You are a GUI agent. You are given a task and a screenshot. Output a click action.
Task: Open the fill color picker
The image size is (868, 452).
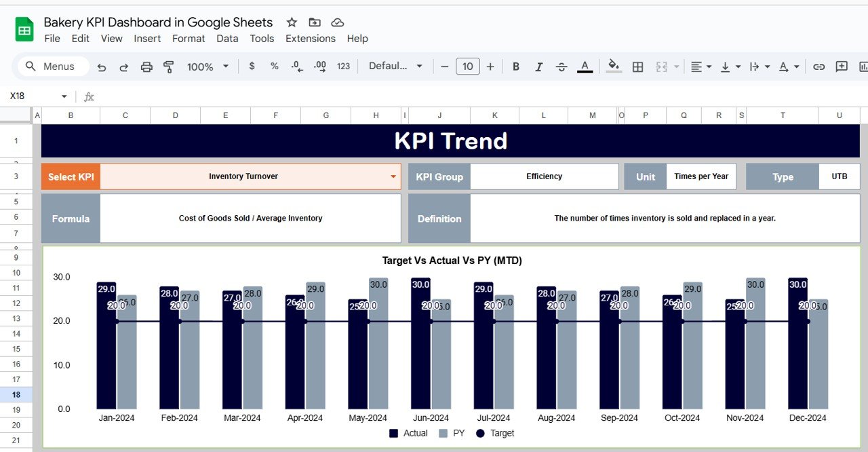point(613,67)
